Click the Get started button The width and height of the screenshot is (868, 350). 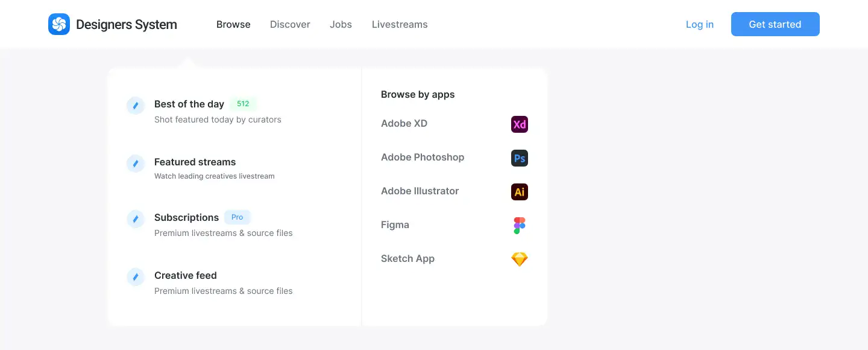coord(775,24)
